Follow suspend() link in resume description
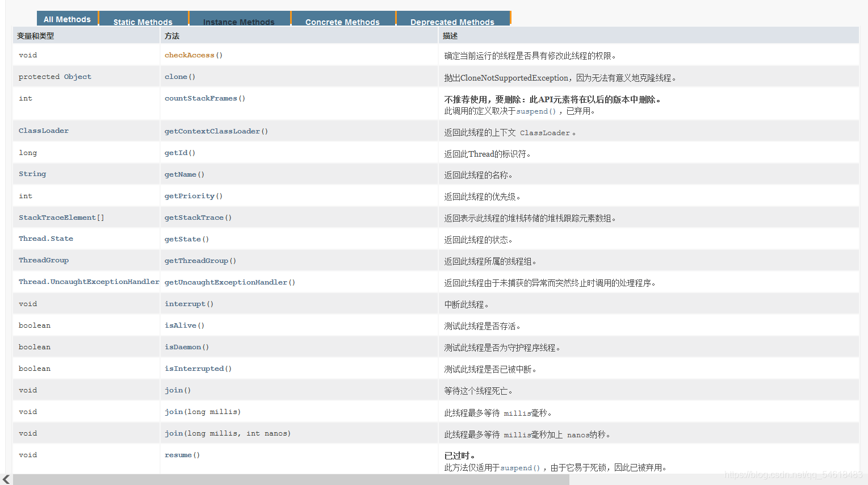The width and height of the screenshot is (868, 485). (x=520, y=468)
